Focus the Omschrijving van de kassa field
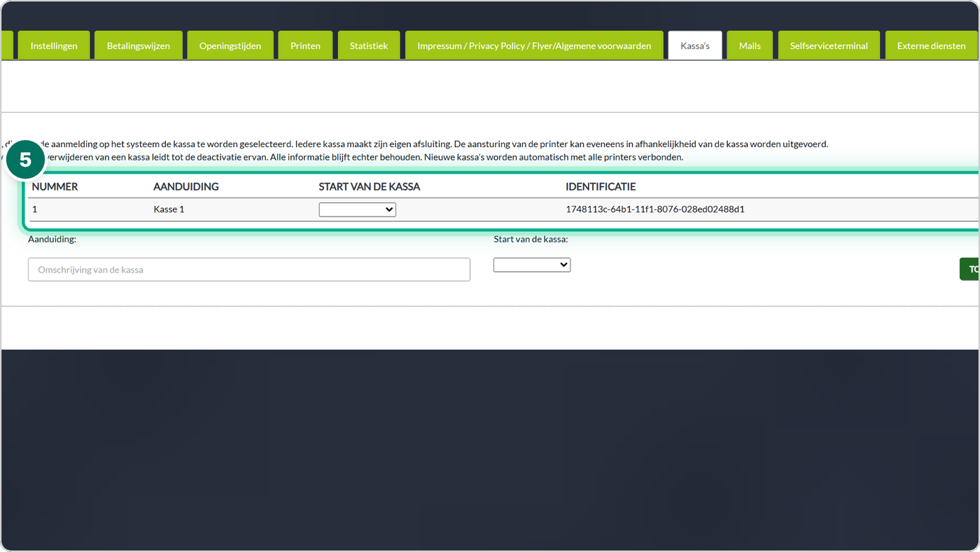Image resolution: width=980 pixels, height=552 pixels. pyautogui.click(x=249, y=270)
